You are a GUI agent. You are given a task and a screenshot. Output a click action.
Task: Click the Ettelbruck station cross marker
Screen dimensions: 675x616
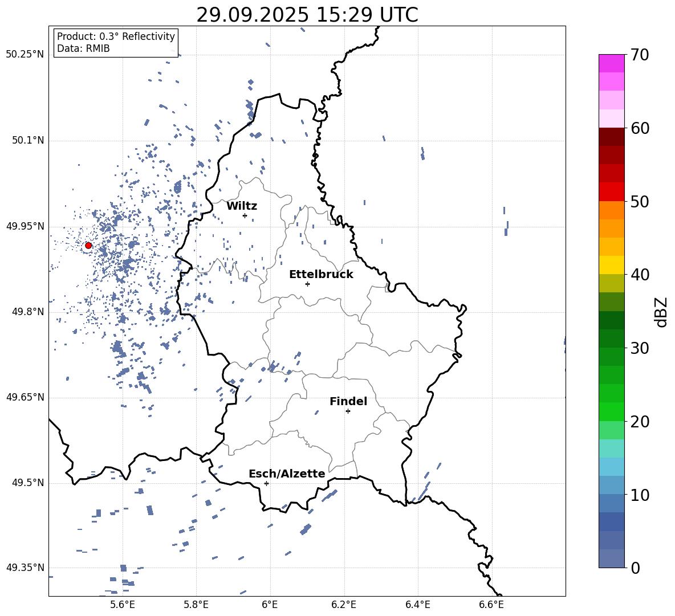[307, 284]
